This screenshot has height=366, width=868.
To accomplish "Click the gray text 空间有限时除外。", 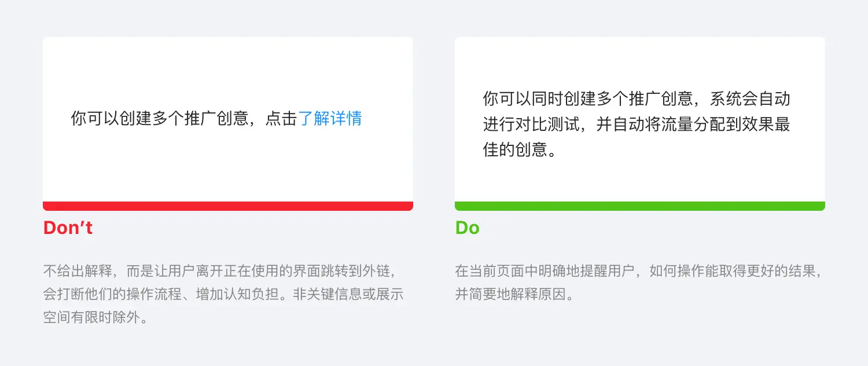I will 96,318.
